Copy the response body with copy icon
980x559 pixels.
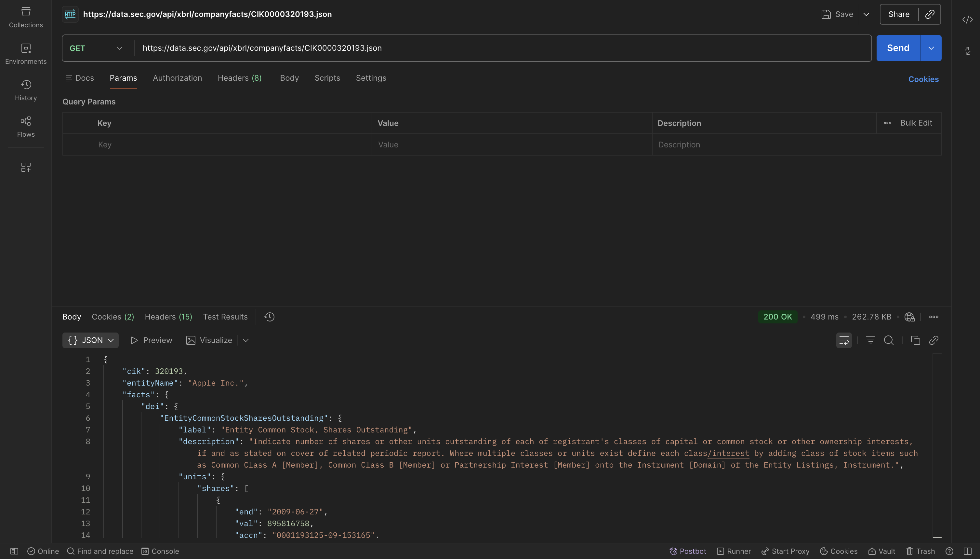(x=915, y=340)
